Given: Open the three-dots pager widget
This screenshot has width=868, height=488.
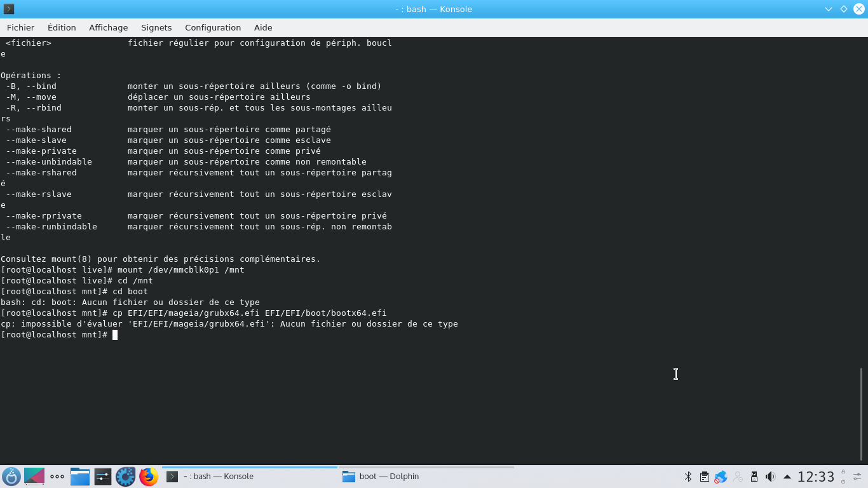Looking at the screenshot, I should (57, 477).
